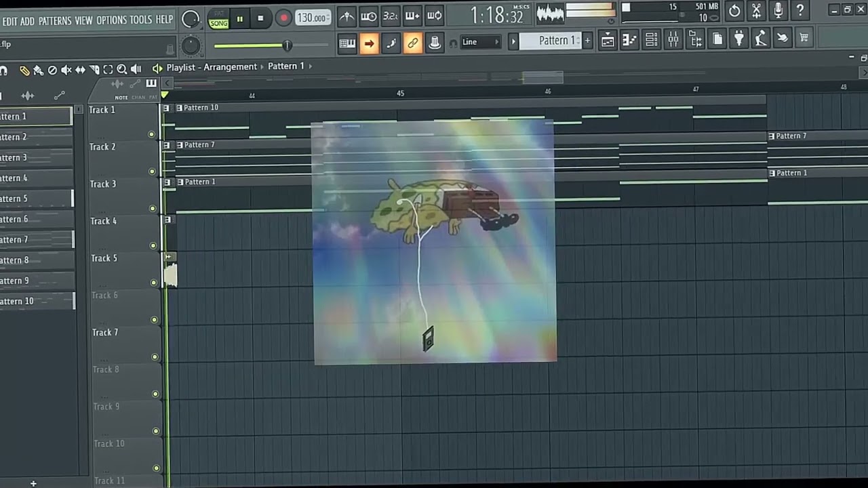Select the Playback speaker tool
This screenshot has width=868, height=488.
click(136, 69)
